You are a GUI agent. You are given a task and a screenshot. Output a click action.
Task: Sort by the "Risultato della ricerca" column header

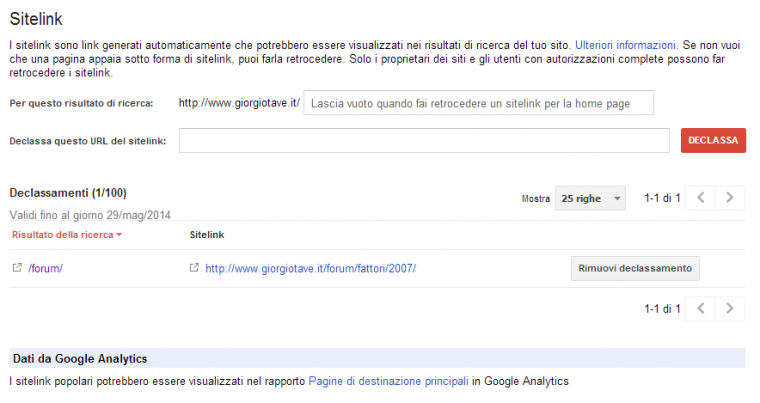(x=67, y=234)
